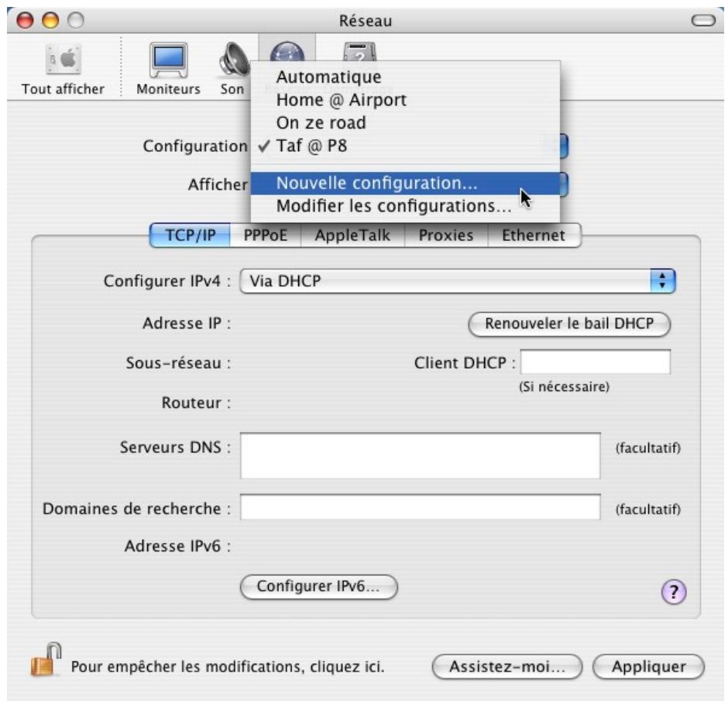728x704 pixels.
Task: Click the yellow minimize window button
Action: point(50,20)
